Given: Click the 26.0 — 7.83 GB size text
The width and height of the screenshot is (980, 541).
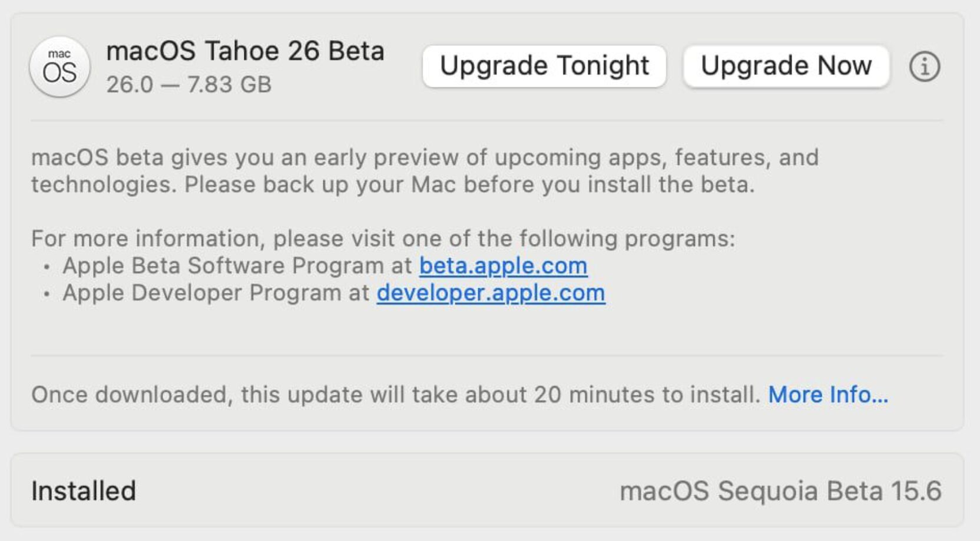Looking at the screenshot, I should tap(188, 84).
